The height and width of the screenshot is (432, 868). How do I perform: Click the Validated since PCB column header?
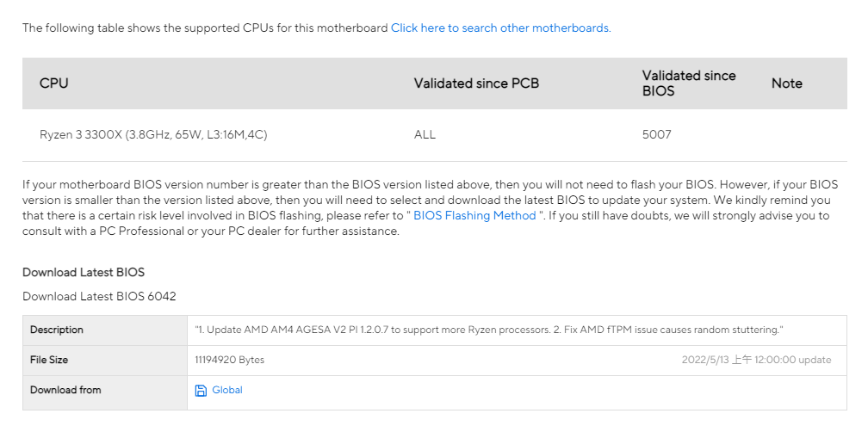[476, 83]
